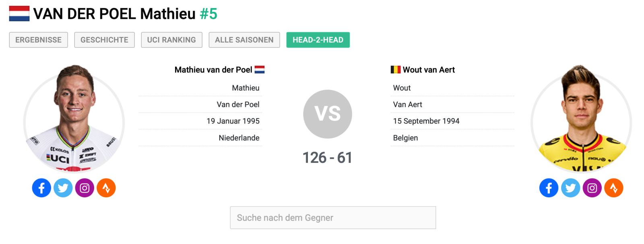
Task: Click the 126 - 61 head-to-head score
Action: [x=327, y=158]
